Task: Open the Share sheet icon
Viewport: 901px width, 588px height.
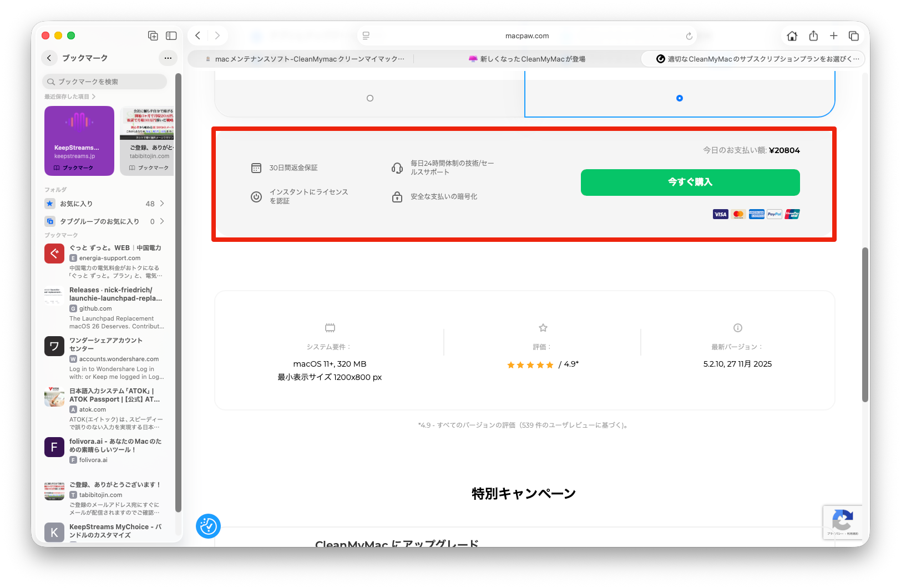Action: click(813, 36)
